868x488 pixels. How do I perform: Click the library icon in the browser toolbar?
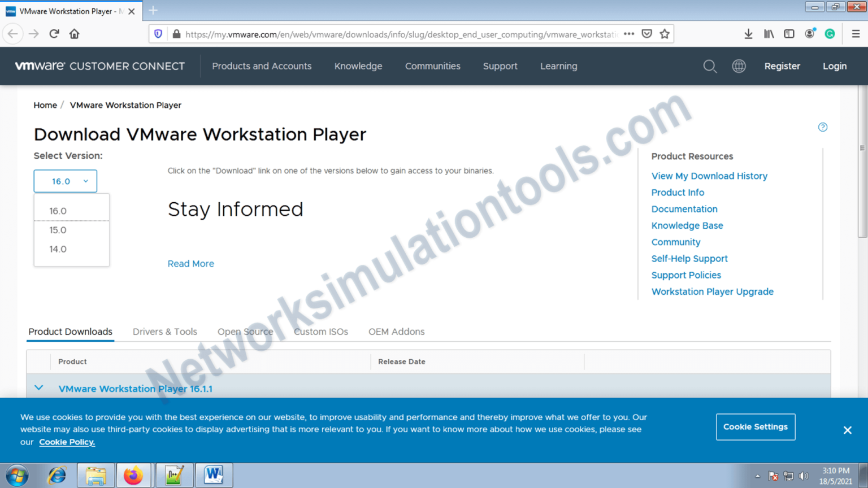pos(769,34)
